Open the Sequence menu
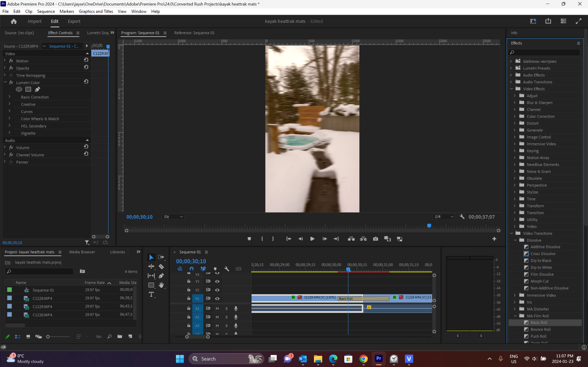 (46, 11)
